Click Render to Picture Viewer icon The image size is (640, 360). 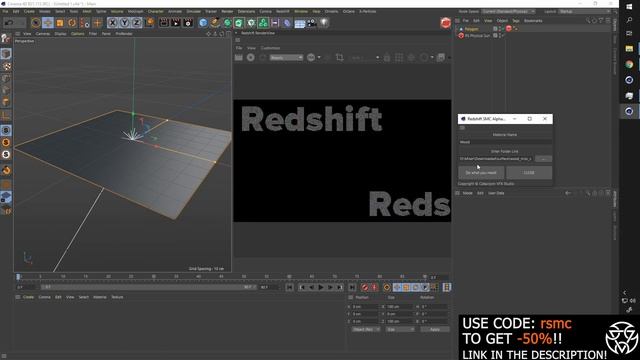point(176,23)
